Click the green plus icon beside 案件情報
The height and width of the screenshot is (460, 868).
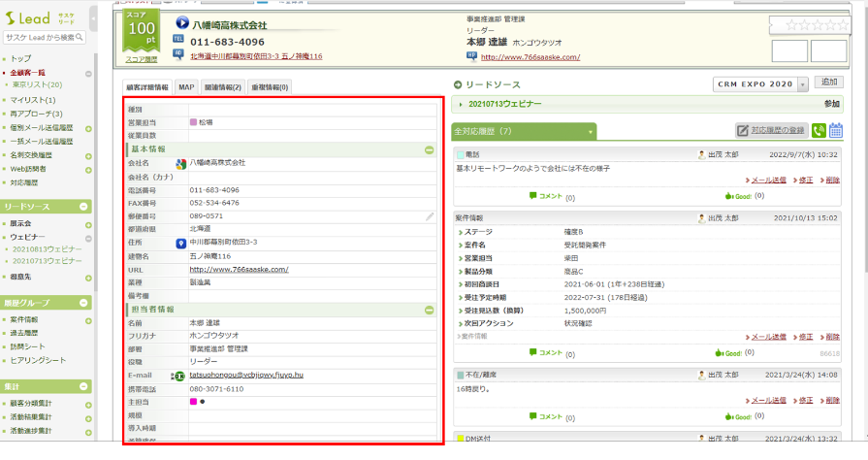click(88, 319)
